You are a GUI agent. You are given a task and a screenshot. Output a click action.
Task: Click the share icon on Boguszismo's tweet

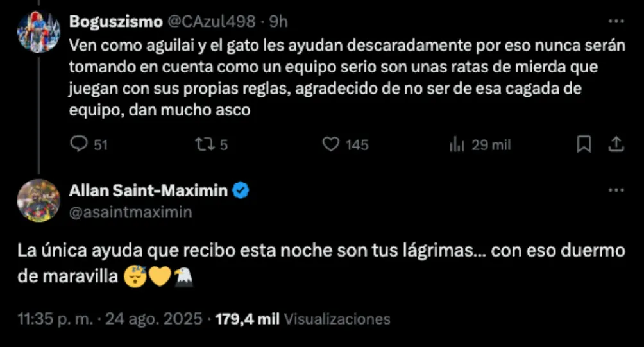[616, 145]
